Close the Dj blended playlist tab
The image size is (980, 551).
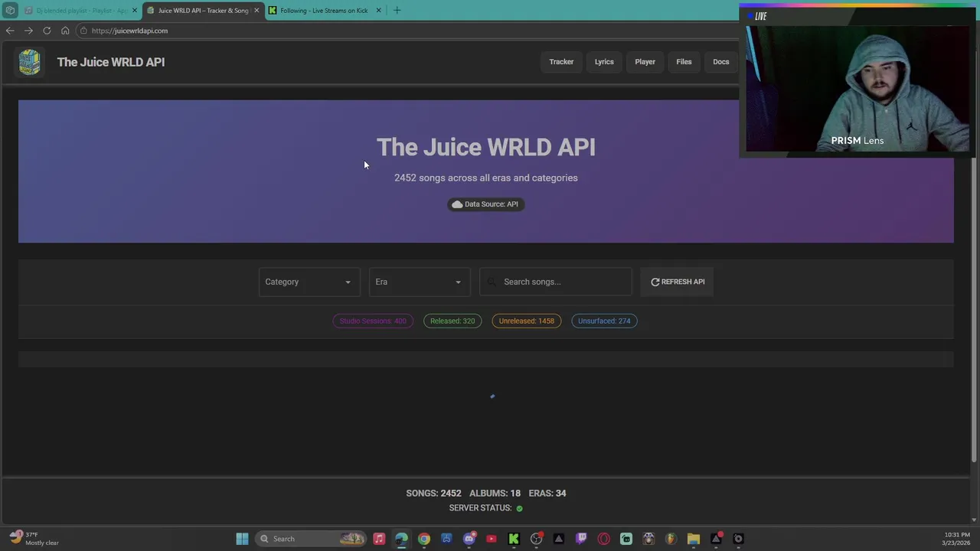coord(134,11)
